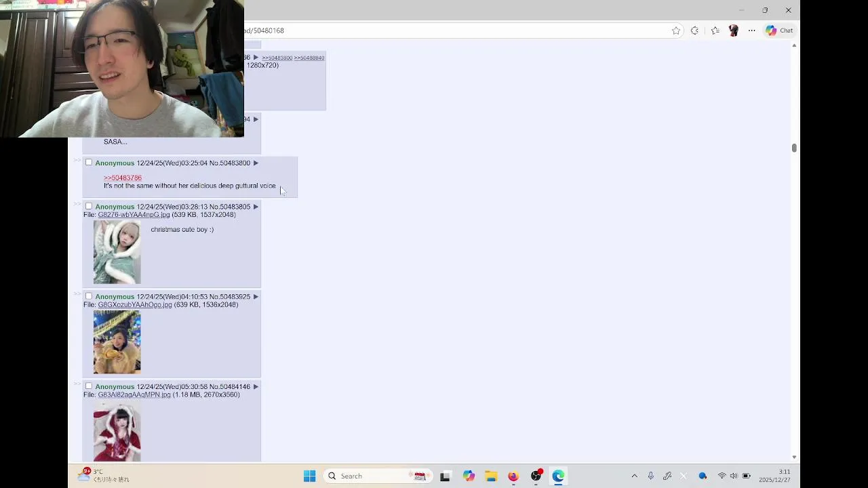868x488 pixels.
Task: Switch to Microsoft Edge in taskbar
Action: click(558, 476)
